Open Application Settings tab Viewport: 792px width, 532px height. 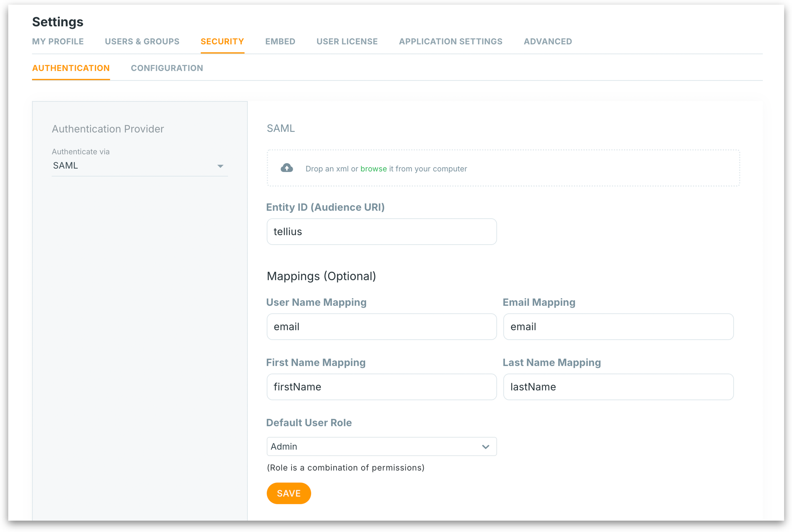point(450,42)
